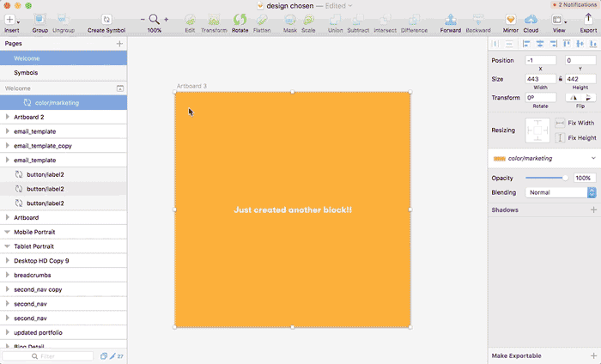The width and height of the screenshot is (601, 364).
Task: Select the Rotate tool
Action: click(240, 20)
